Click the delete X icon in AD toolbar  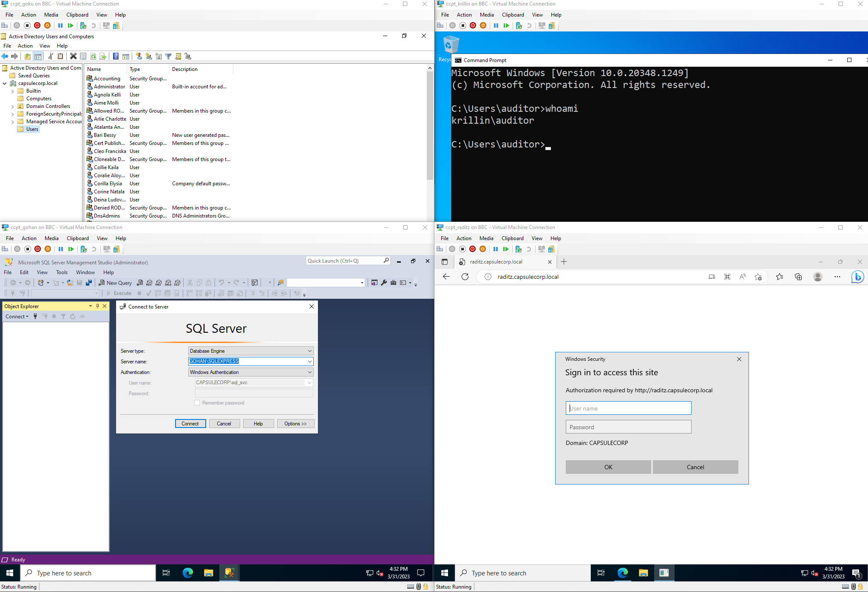[73, 56]
